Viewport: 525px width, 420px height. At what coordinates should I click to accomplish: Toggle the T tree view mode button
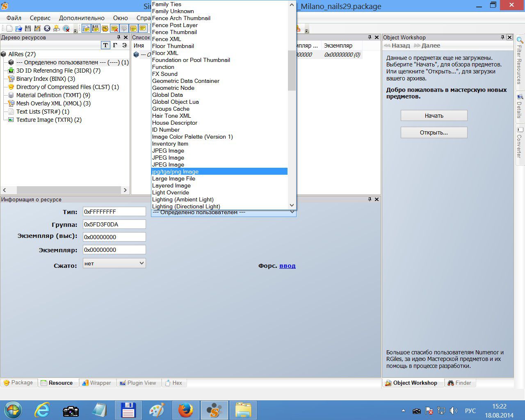(x=105, y=46)
